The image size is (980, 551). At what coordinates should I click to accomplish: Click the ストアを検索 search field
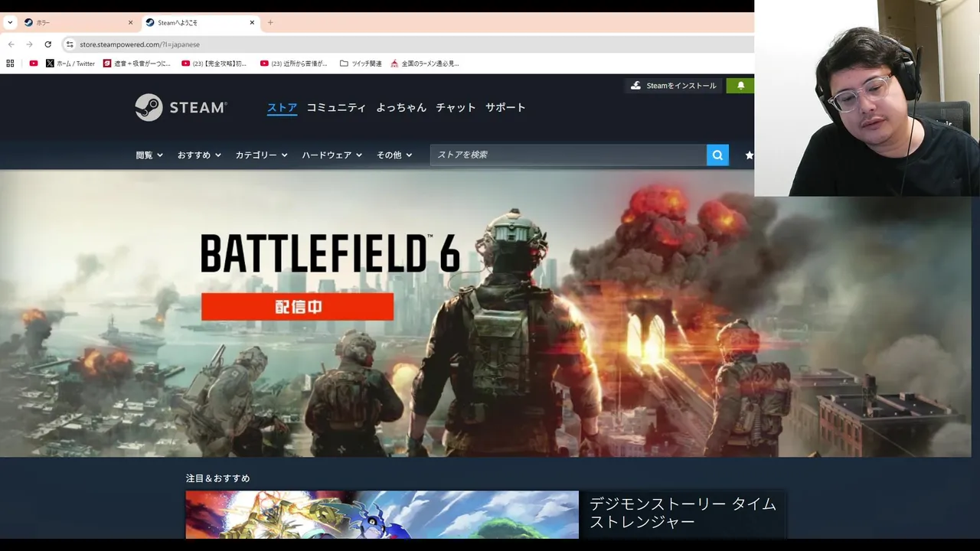point(568,155)
